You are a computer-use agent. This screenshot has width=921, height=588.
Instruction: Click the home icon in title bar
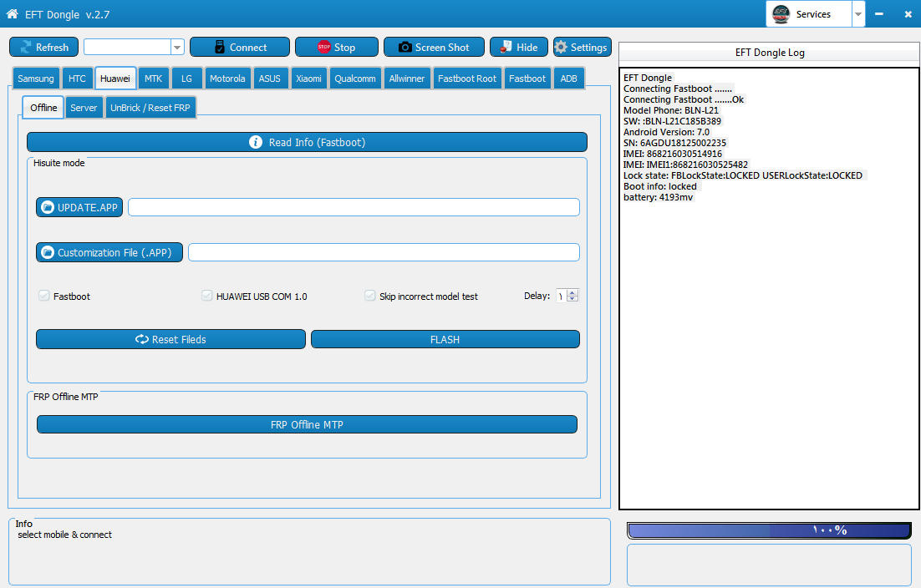click(x=12, y=13)
